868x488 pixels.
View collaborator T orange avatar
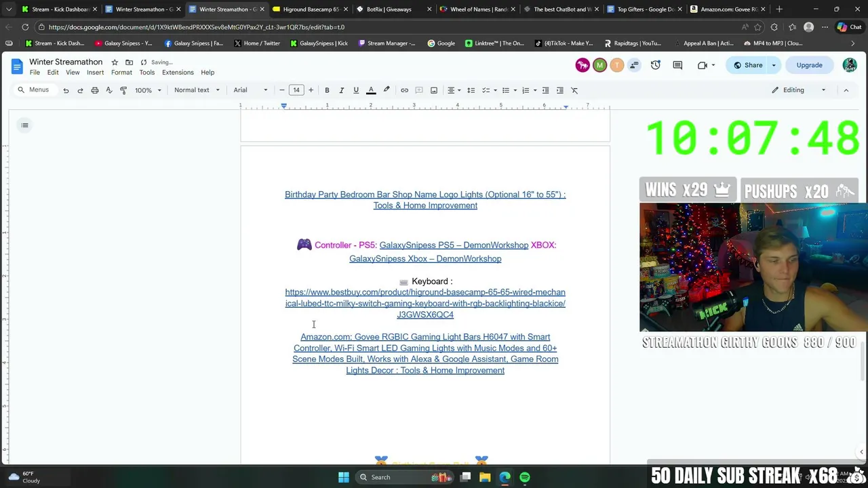point(616,65)
